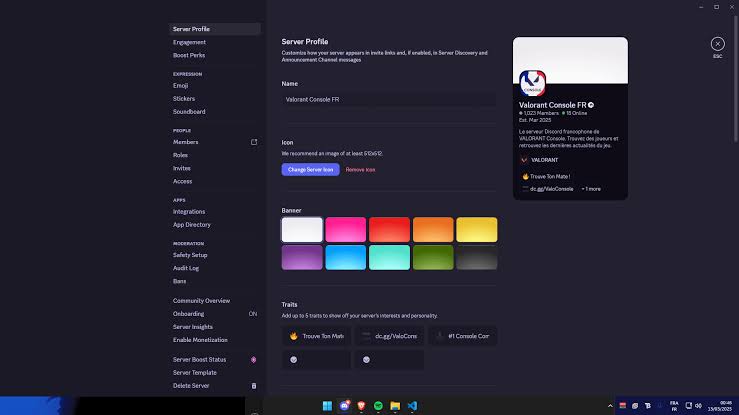
Task: Open Server Insights
Action: coord(215,327)
